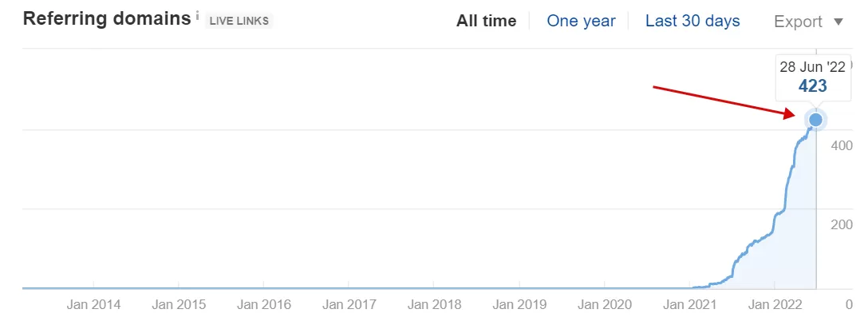Select the Last 30 days range
Screen dimensions: 868x329
click(692, 21)
